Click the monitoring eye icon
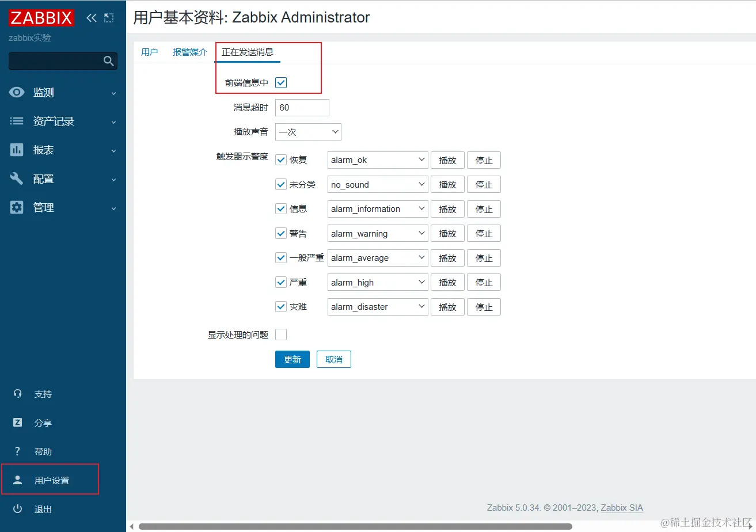 17,93
